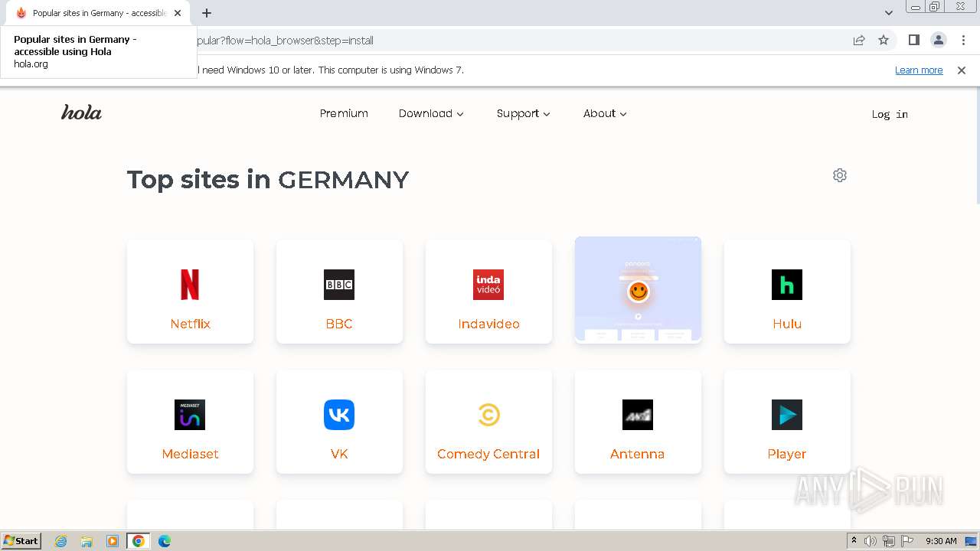980x551 pixels.
Task: Share this page using the share icon
Action: [859, 40]
